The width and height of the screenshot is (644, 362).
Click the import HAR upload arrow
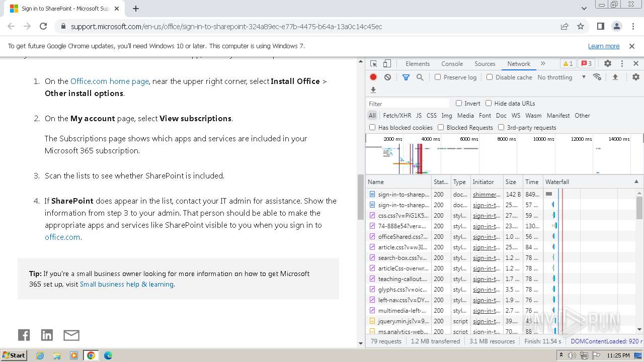tap(615, 77)
